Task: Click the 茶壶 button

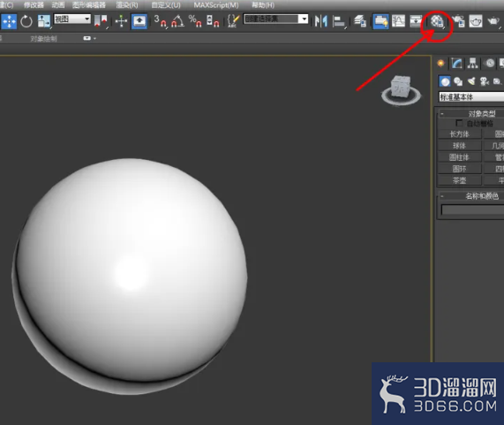Action: [x=459, y=180]
